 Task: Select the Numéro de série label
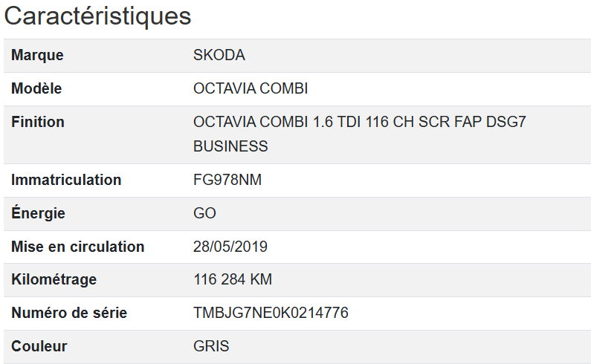[69, 313]
